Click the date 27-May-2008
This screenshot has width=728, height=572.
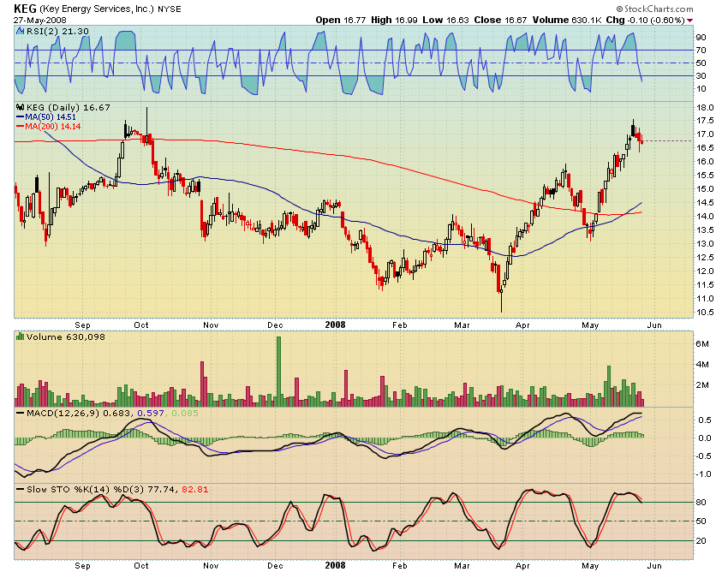coord(40,21)
